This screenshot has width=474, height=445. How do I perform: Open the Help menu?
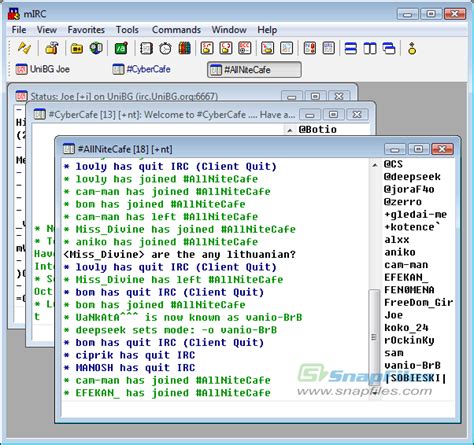click(267, 30)
